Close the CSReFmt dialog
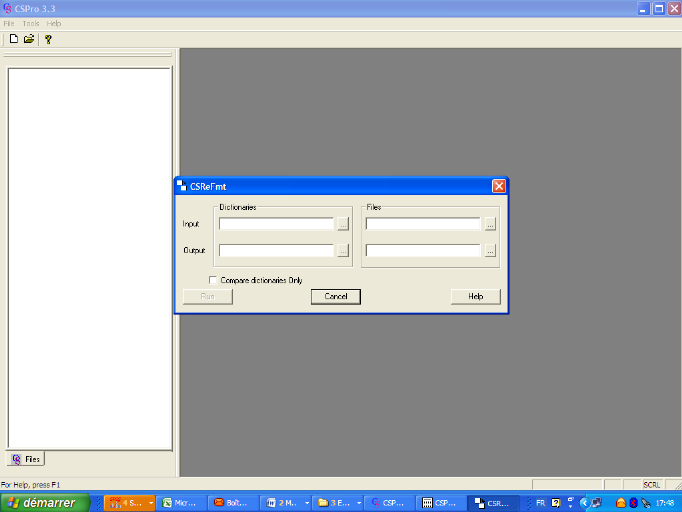Viewport: 682px width, 512px height. 499,186
